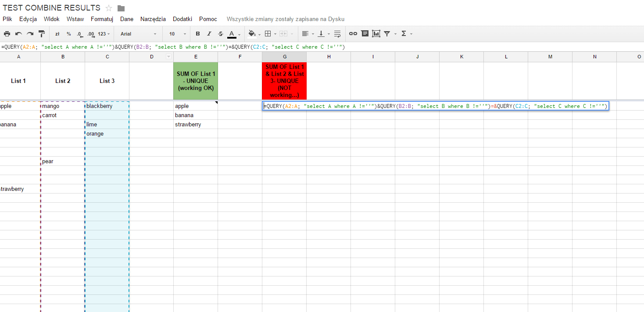Open the Formatuj menu
The width and height of the screenshot is (644, 312).
[102, 19]
